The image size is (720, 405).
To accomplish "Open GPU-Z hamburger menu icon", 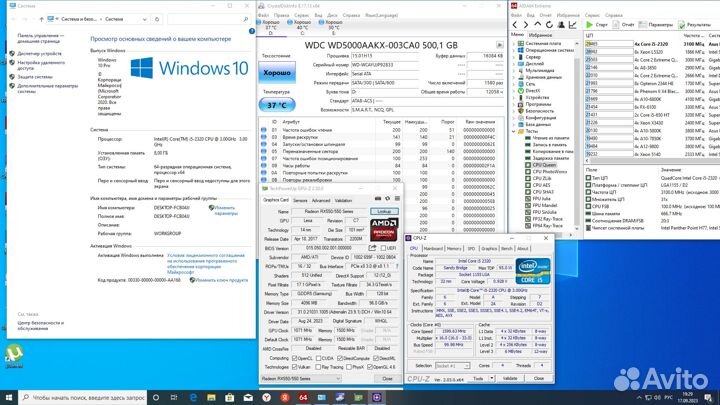I will [397, 199].
